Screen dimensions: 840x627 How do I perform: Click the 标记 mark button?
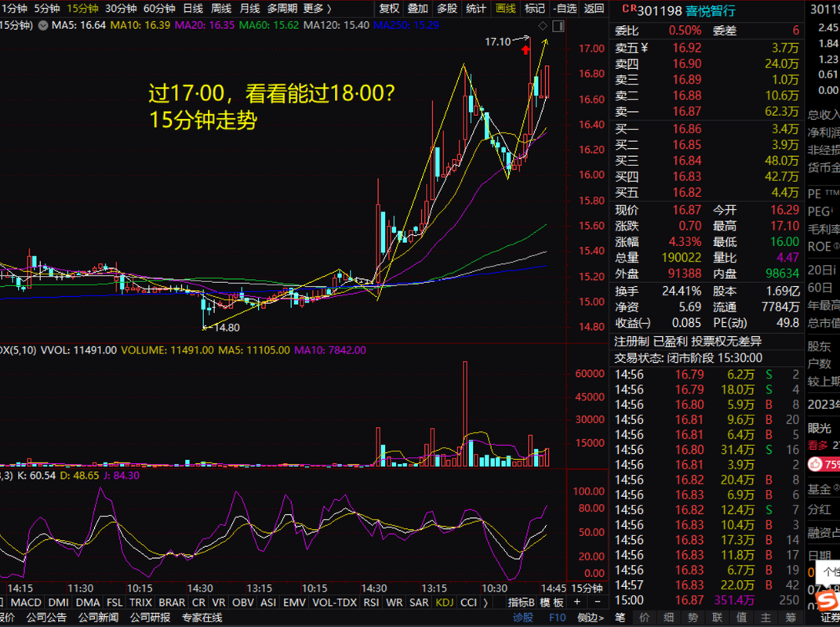point(534,9)
